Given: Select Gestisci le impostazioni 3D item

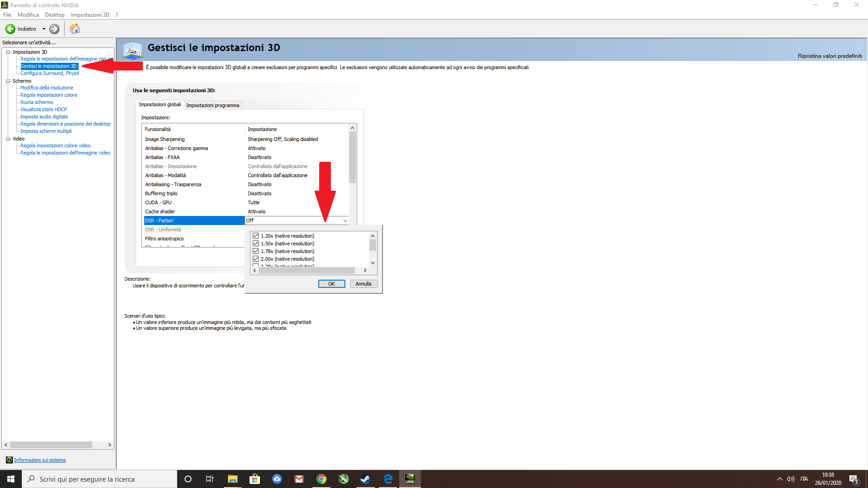Looking at the screenshot, I should coord(49,66).
